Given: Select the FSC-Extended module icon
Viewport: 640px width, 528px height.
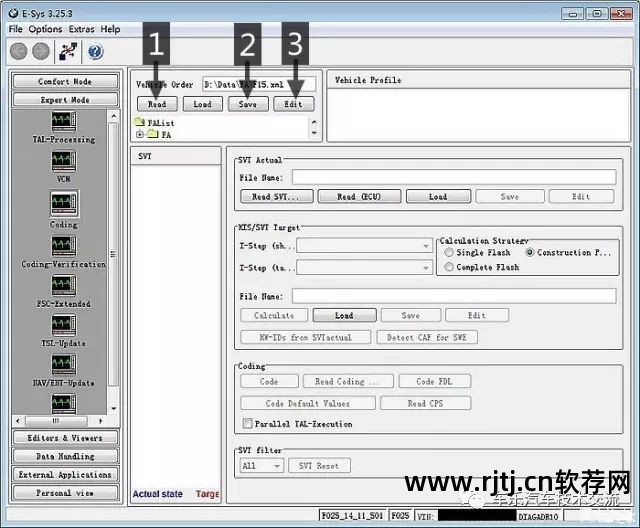Looking at the screenshot, I should [x=63, y=285].
